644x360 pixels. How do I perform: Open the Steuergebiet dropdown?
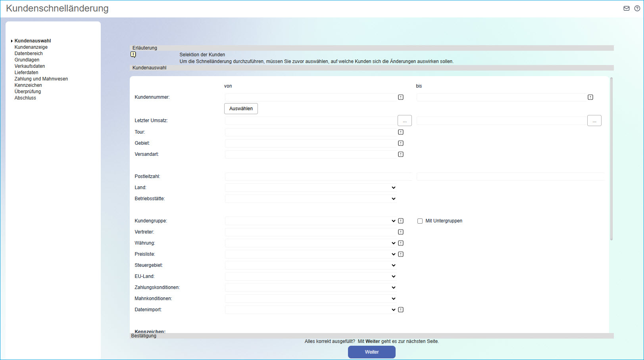click(x=311, y=265)
